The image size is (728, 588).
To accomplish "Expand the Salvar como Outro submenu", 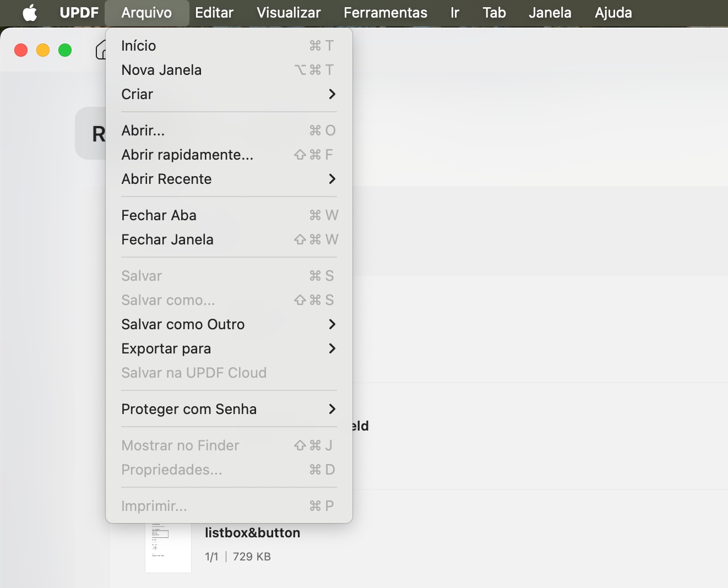I will tap(229, 324).
